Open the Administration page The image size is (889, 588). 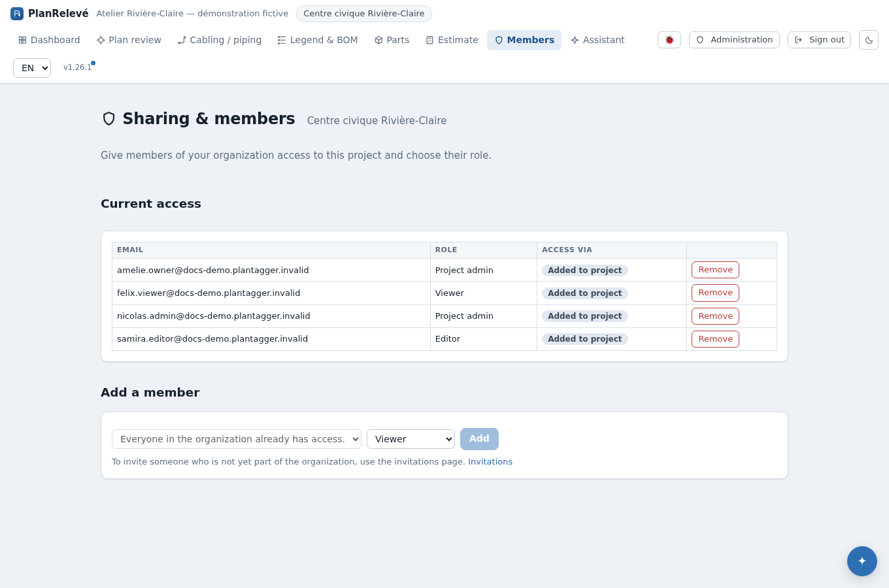(x=734, y=40)
